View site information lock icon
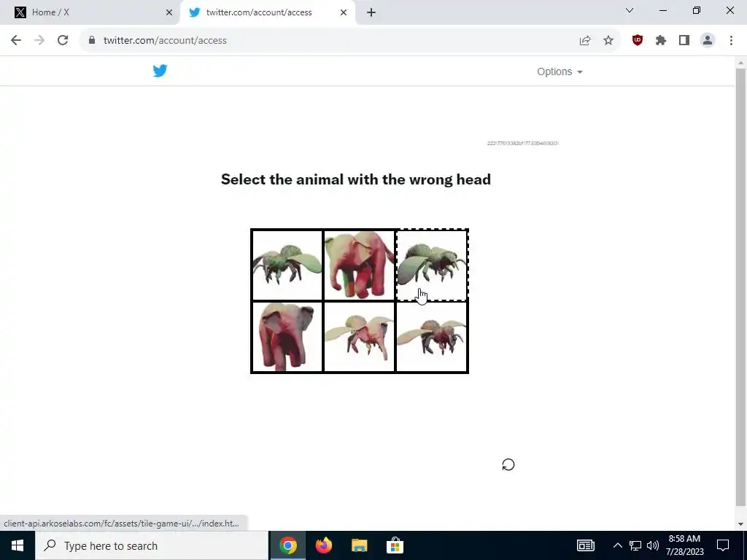 [92, 41]
